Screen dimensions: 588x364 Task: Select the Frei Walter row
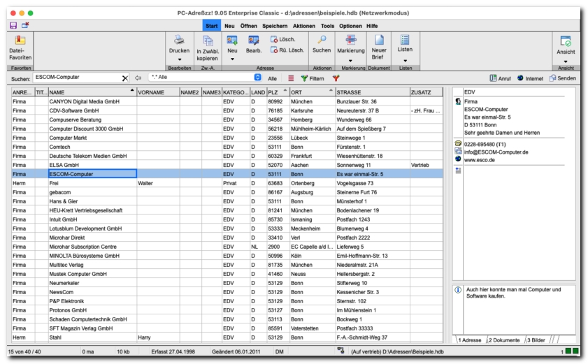227,183
